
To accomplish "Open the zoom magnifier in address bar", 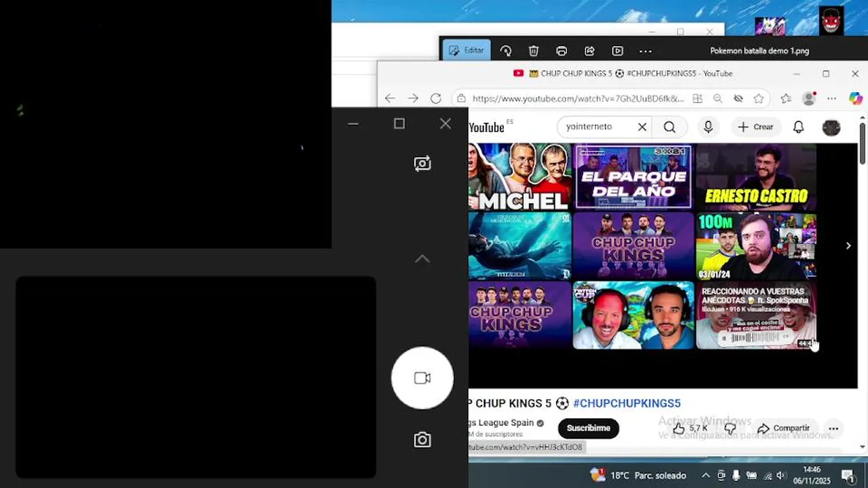I will click(x=717, y=98).
